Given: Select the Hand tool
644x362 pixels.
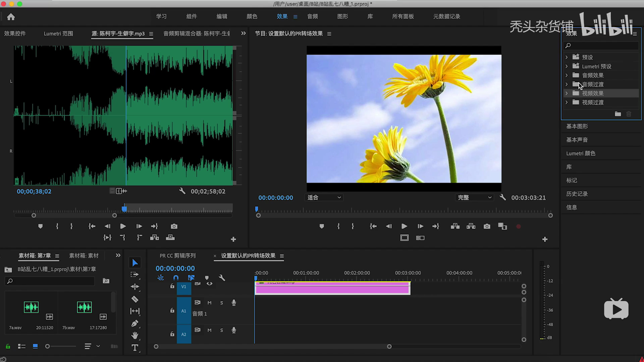Looking at the screenshot, I should (135, 335).
